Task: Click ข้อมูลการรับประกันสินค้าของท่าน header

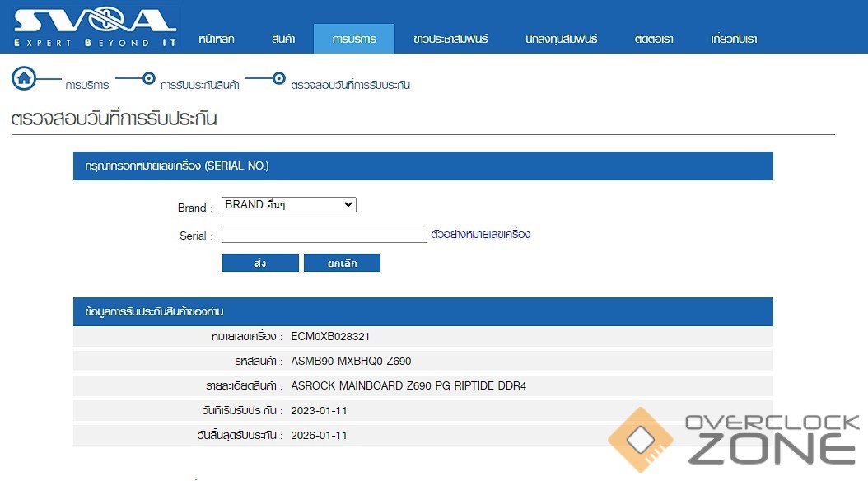Action: click(423, 311)
